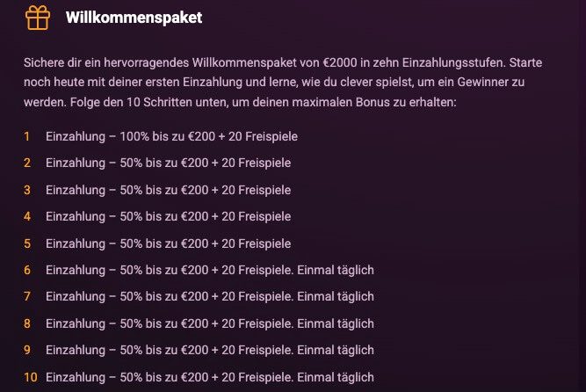Click the orange gift box icon
This screenshot has width=586, height=392.
pyautogui.click(x=38, y=18)
